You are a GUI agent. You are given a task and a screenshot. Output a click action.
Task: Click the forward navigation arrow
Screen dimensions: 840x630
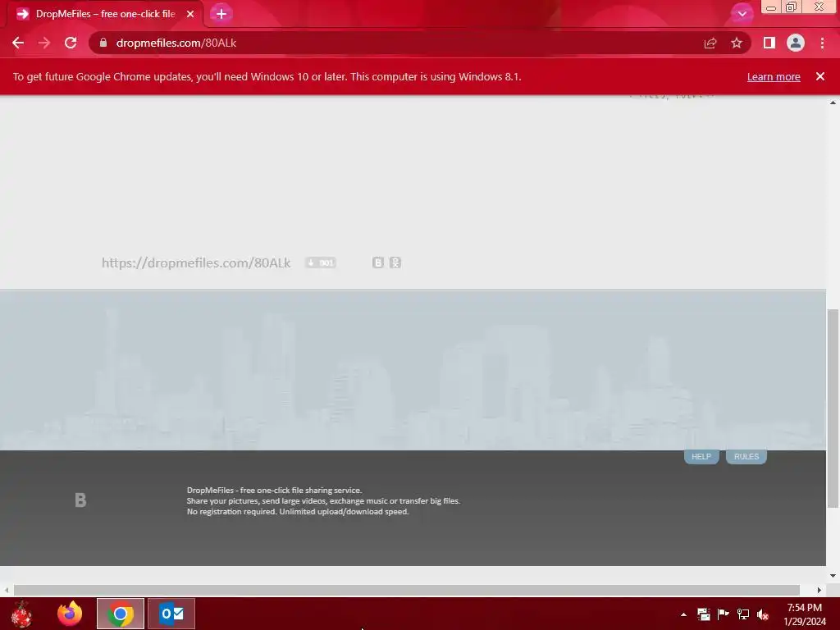[x=44, y=43]
